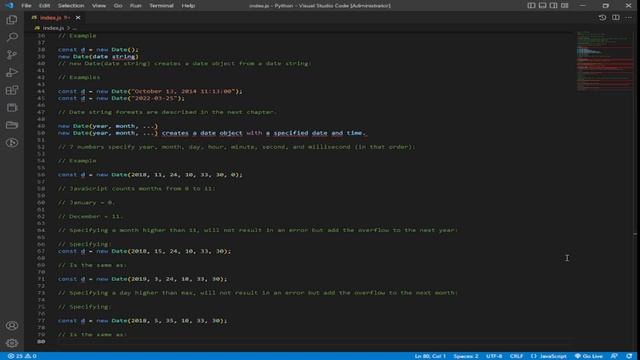Toggle primary side bar layout icon
This screenshot has height=360, width=640.
(531, 5)
